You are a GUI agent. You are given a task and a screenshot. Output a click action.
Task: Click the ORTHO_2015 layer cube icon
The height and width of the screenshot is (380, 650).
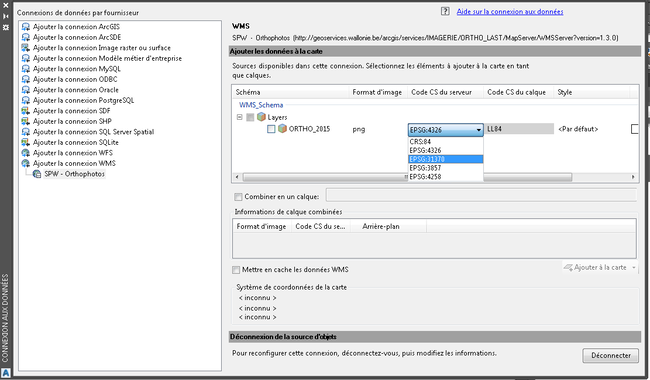point(282,129)
